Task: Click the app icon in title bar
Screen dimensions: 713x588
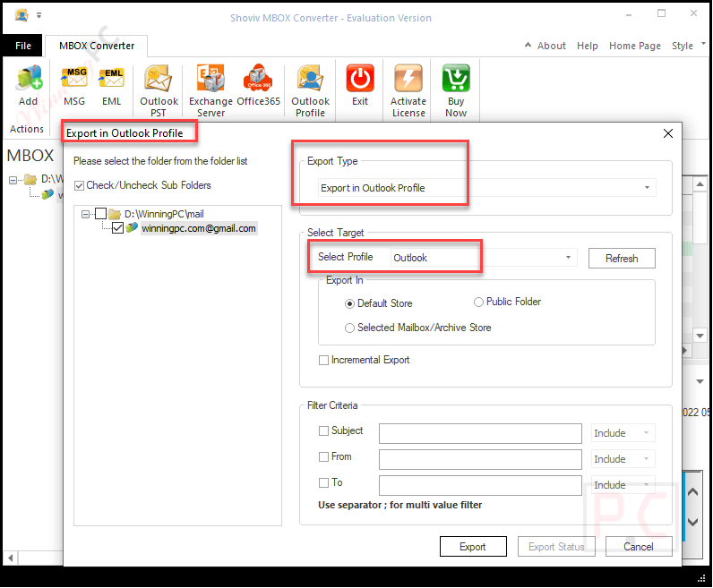Action: pos(21,15)
